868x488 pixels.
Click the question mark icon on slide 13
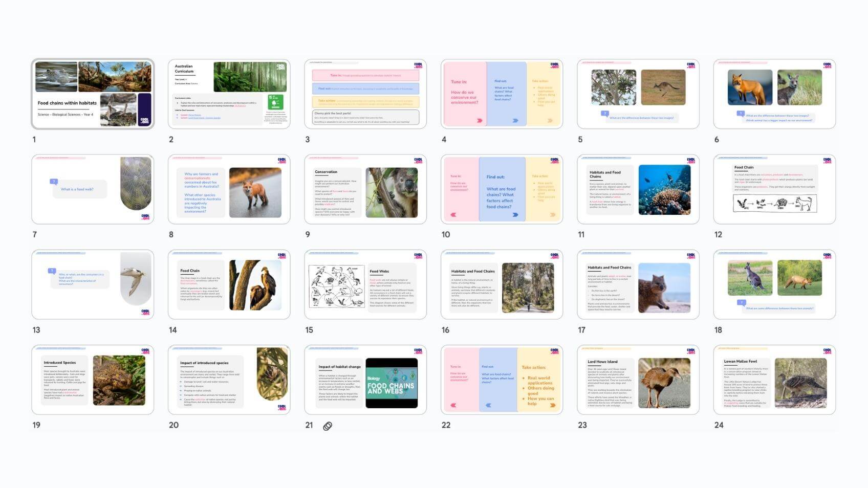tap(52, 271)
